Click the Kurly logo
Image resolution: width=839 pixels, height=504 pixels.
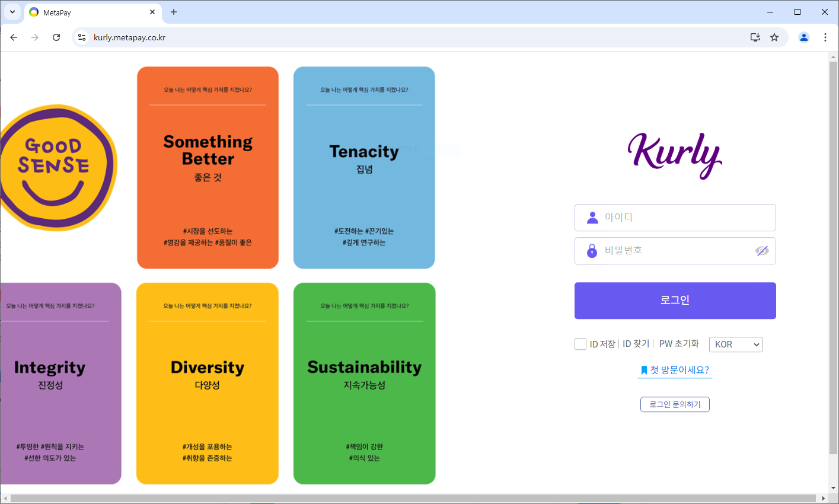675,155
